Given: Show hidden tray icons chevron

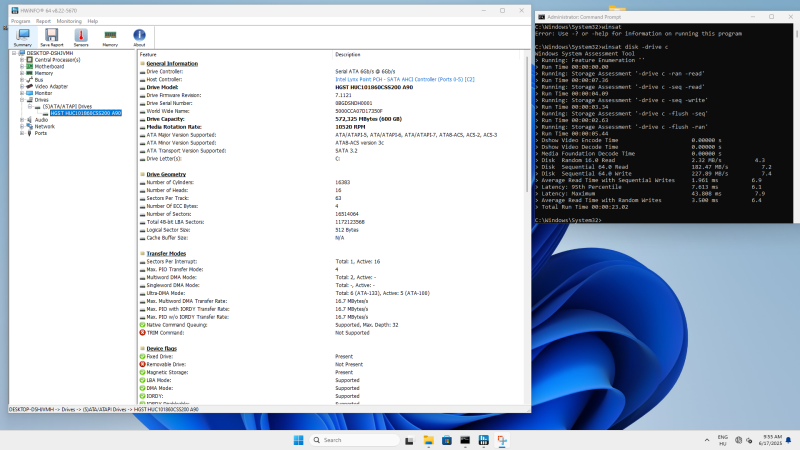Looking at the screenshot, I should click(x=707, y=440).
